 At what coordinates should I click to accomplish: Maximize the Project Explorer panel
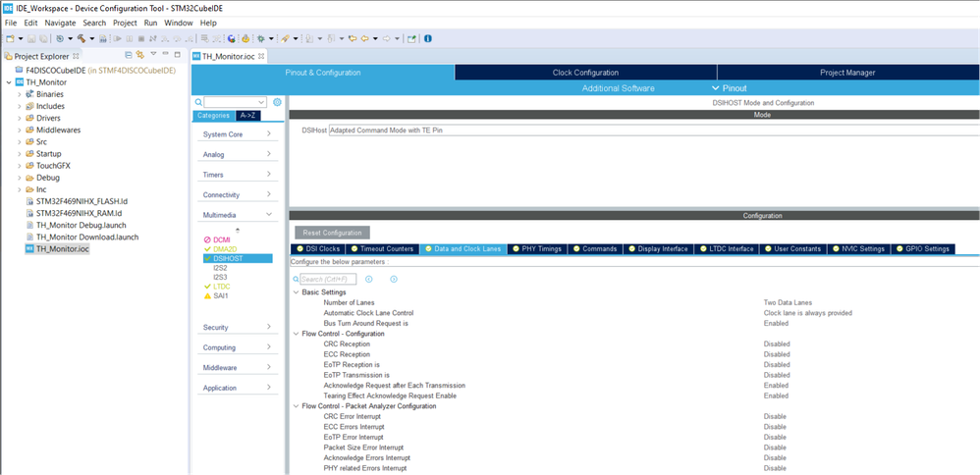[x=177, y=54]
